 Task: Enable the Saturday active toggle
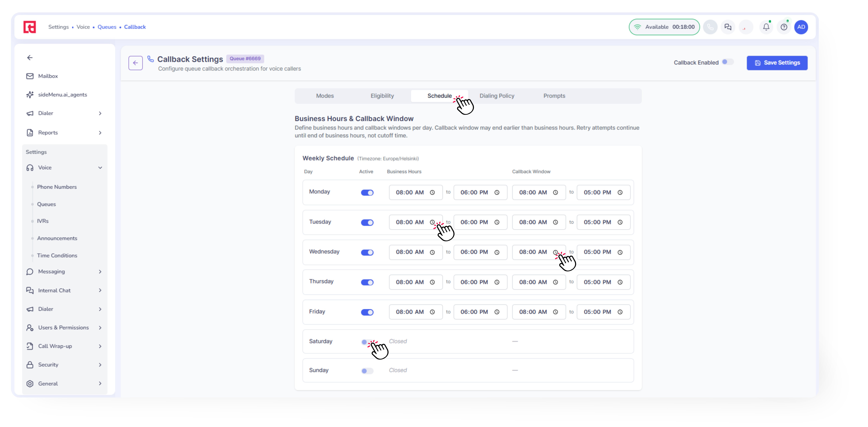(367, 342)
